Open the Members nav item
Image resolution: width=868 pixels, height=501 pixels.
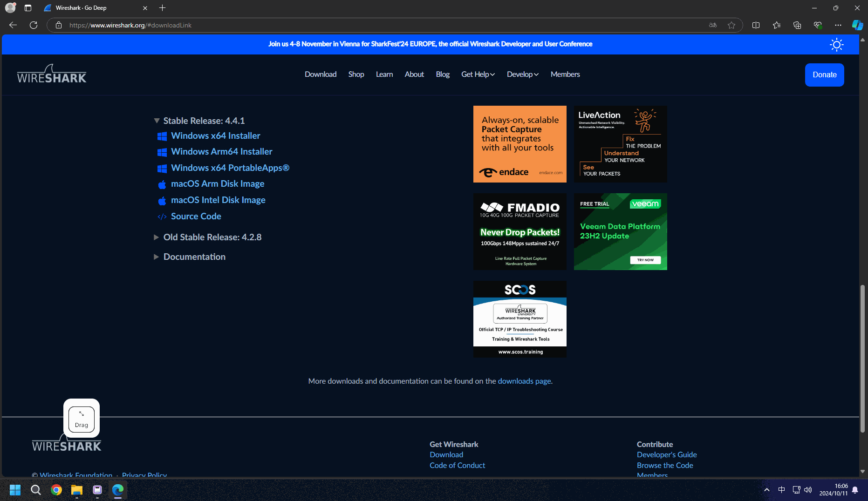coord(565,74)
